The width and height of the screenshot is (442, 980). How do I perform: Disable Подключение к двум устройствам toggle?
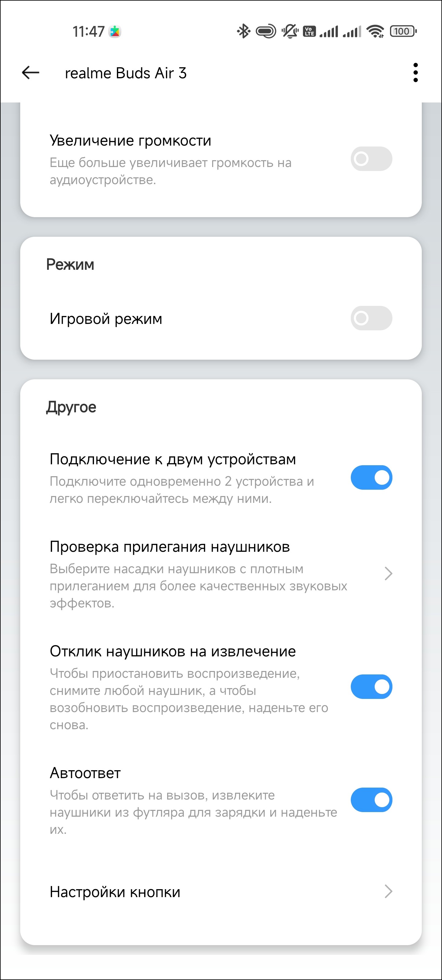(371, 477)
